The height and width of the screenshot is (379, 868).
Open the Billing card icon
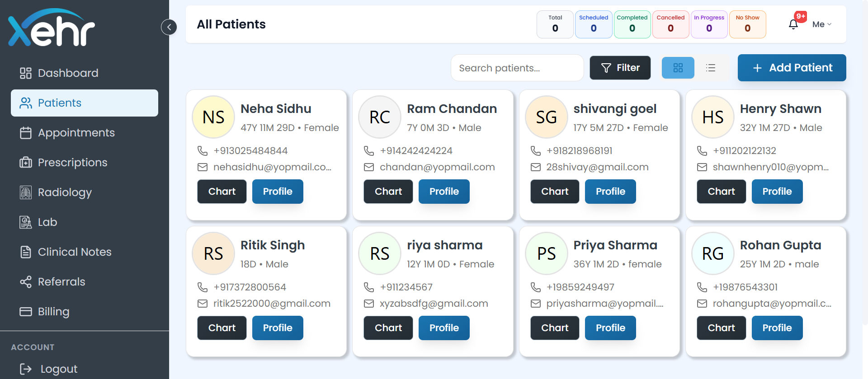coord(26,312)
